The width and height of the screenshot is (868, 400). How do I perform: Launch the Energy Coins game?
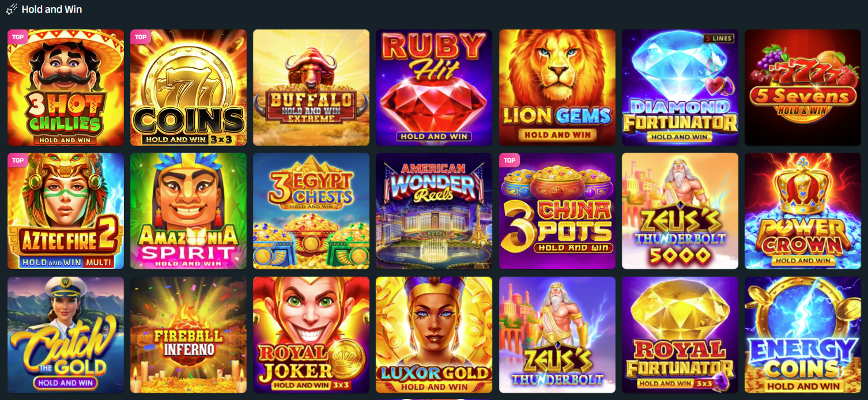[803, 335]
